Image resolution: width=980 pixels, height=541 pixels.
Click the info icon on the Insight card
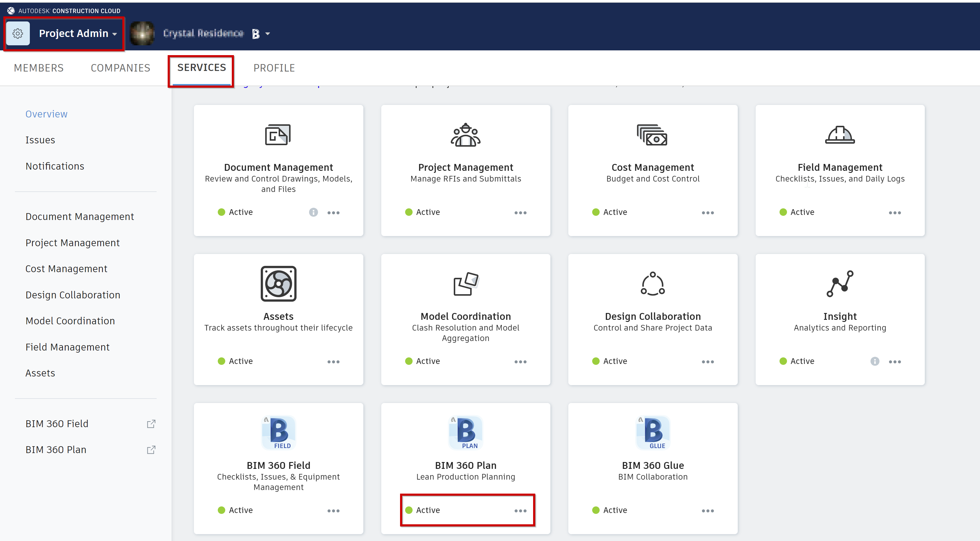(875, 361)
